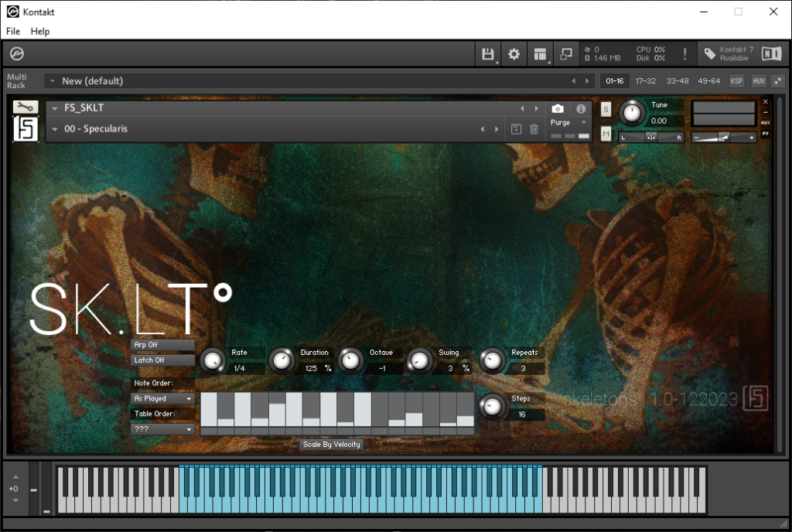Viewport: 792px width, 532px height.
Task: Shift keyboard octave down arrow
Action: pyautogui.click(x=15, y=500)
